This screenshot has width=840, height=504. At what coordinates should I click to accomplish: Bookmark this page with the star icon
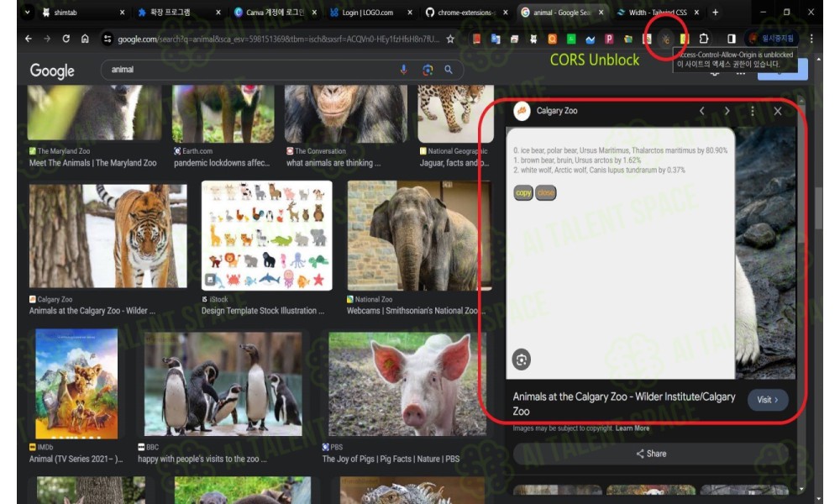pyautogui.click(x=450, y=39)
